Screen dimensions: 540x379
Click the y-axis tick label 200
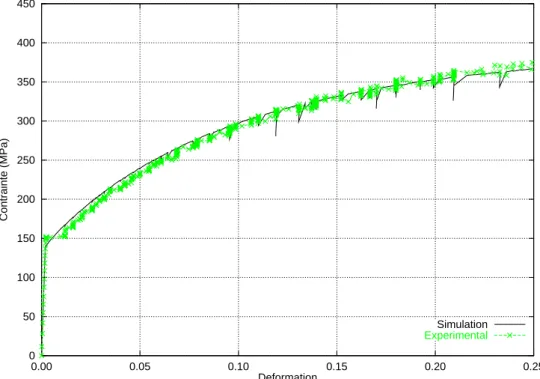(x=26, y=199)
